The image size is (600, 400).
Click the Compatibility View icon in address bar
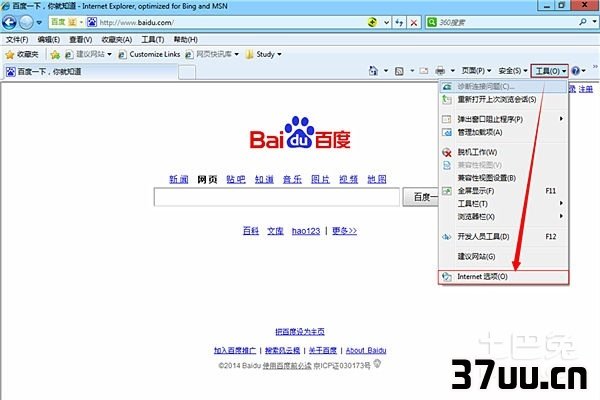point(372,22)
